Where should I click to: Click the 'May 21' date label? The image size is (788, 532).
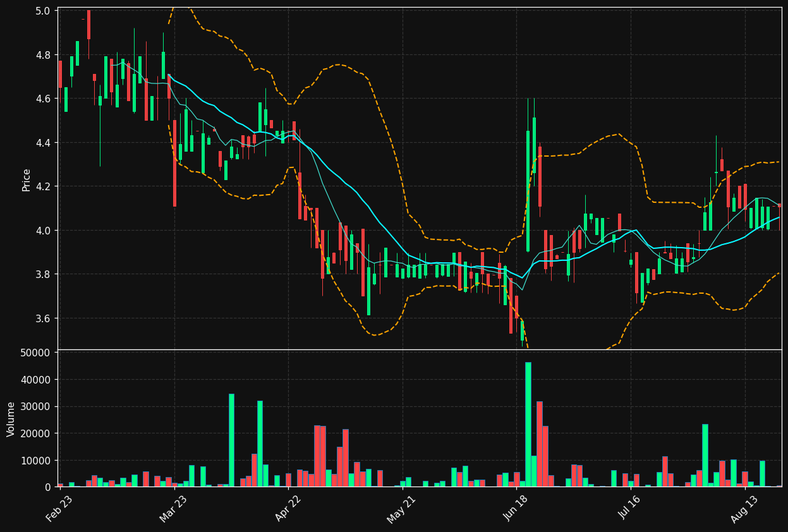[x=401, y=508]
